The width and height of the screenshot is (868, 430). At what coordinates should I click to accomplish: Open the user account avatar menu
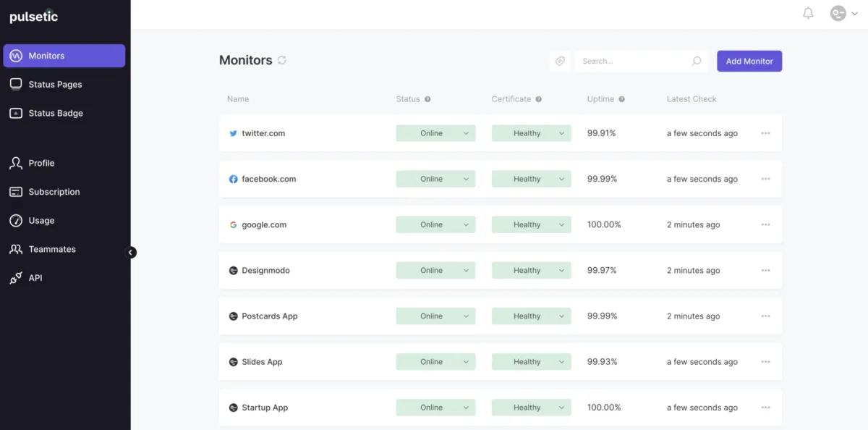click(x=843, y=13)
